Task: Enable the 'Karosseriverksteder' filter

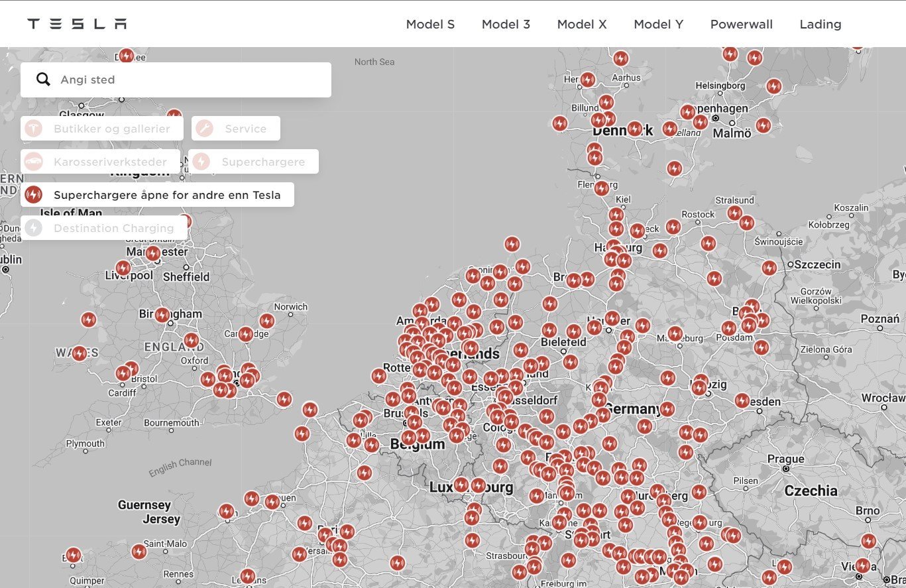Action: (x=100, y=162)
